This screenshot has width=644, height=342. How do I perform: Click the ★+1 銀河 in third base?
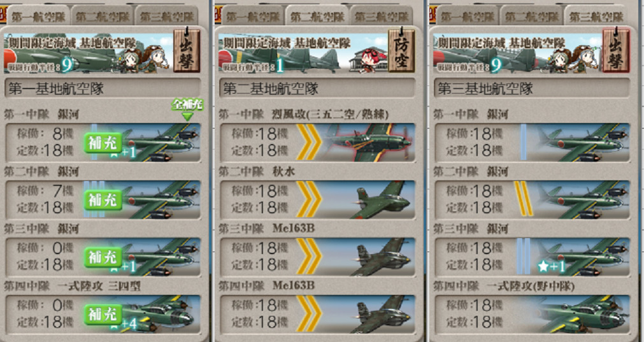(583, 257)
